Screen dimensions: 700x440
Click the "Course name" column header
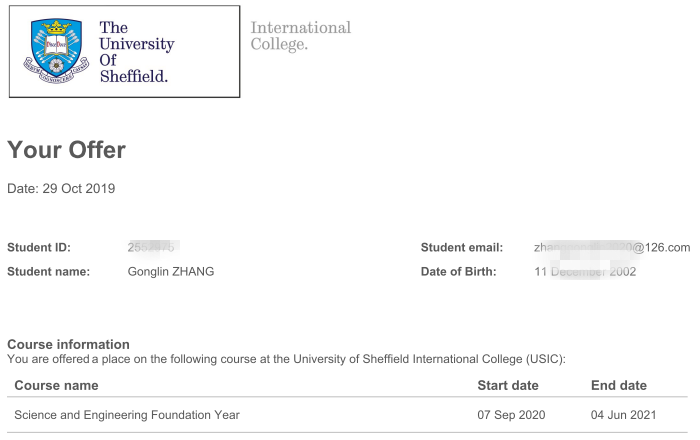[x=56, y=385]
